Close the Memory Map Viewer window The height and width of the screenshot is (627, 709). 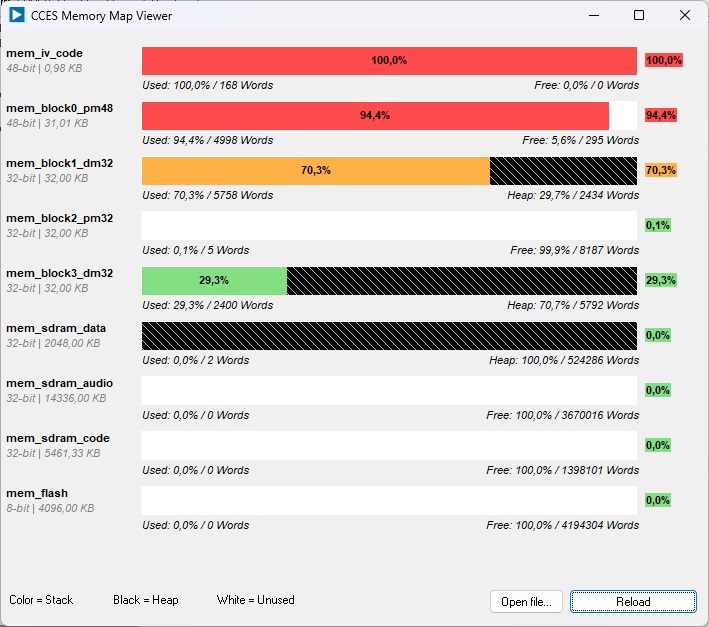tap(685, 15)
